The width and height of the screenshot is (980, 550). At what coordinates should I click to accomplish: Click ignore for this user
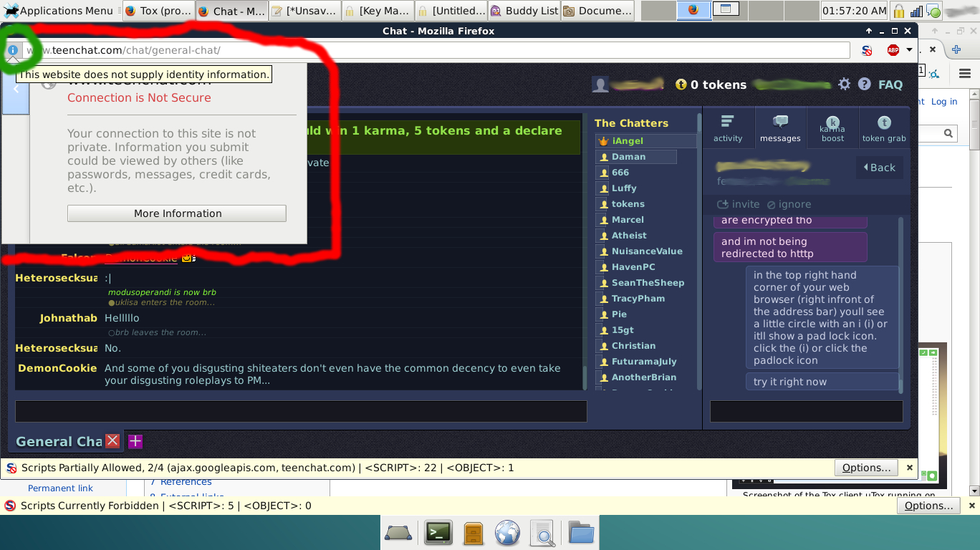(789, 204)
